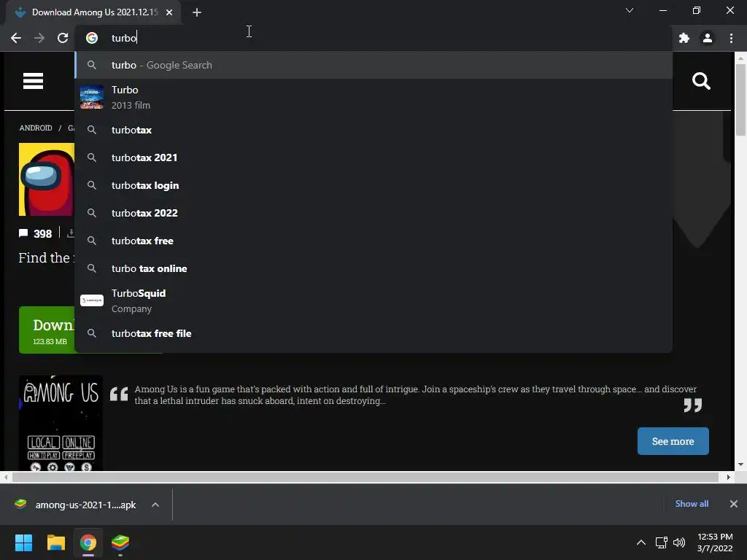Image resolution: width=747 pixels, height=560 pixels.
Task: Click the vertical scrollbar up arrow
Action: tap(740, 58)
